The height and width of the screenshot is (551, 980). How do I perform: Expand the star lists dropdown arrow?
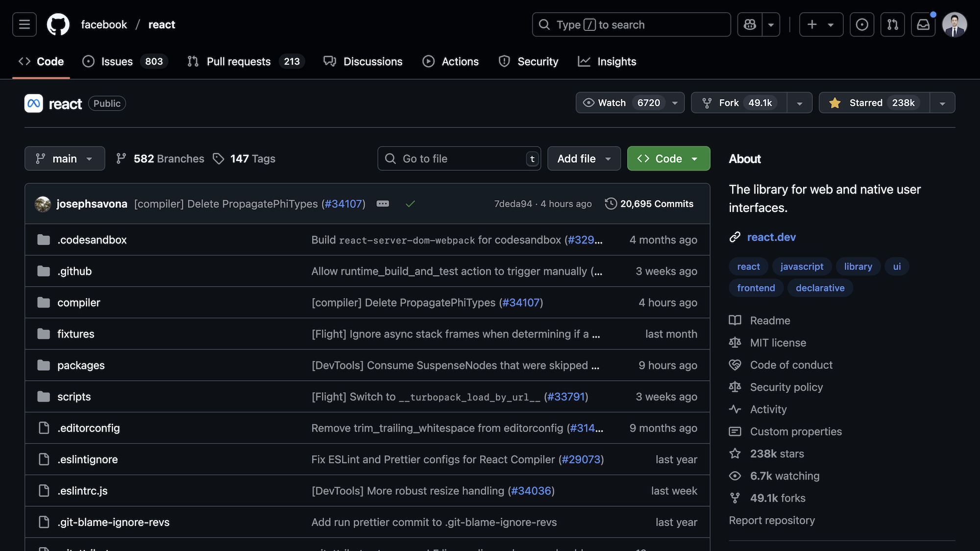942,103
